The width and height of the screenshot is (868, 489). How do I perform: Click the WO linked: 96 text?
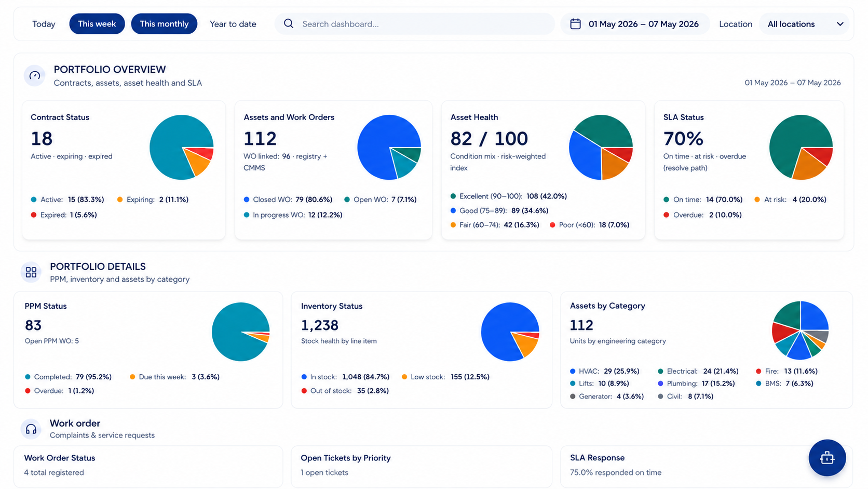[x=267, y=156]
